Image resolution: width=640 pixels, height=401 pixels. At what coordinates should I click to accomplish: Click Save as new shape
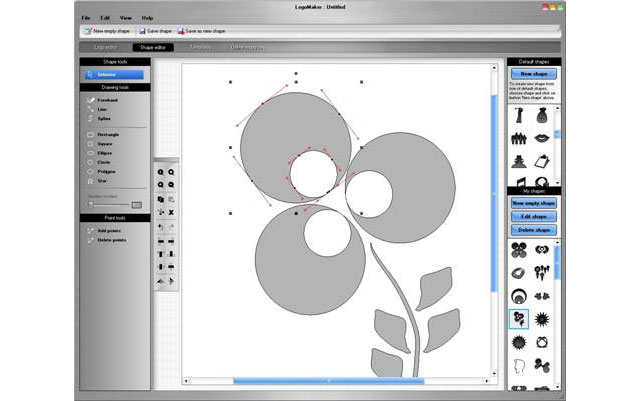(x=201, y=31)
